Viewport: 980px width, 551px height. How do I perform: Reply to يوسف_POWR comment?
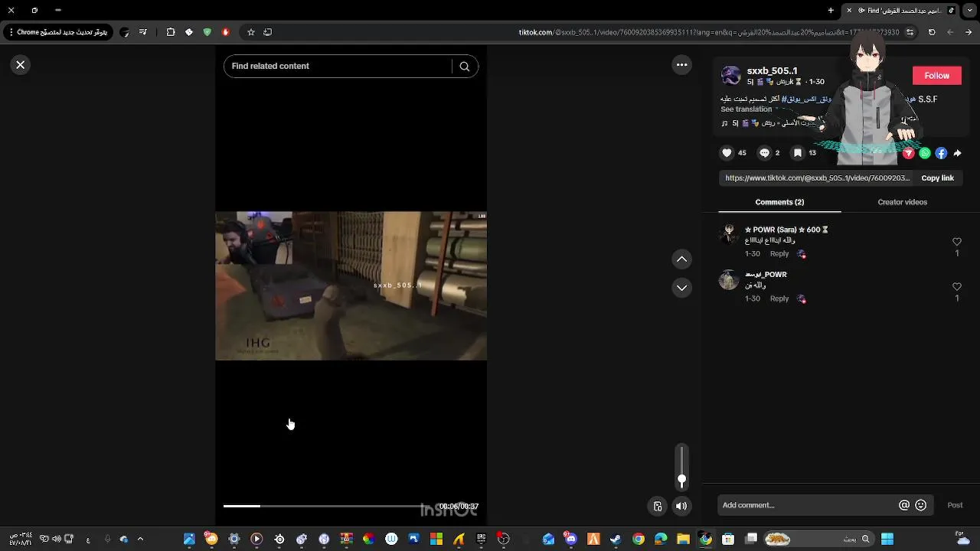(779, 299)
